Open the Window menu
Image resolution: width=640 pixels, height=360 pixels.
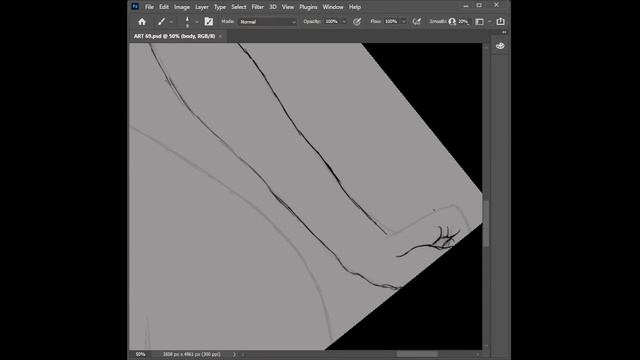333,7
